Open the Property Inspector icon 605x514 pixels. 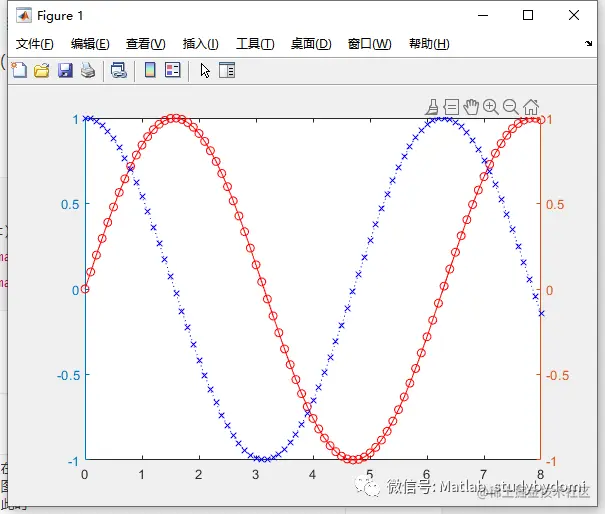(x=227, y=70)
